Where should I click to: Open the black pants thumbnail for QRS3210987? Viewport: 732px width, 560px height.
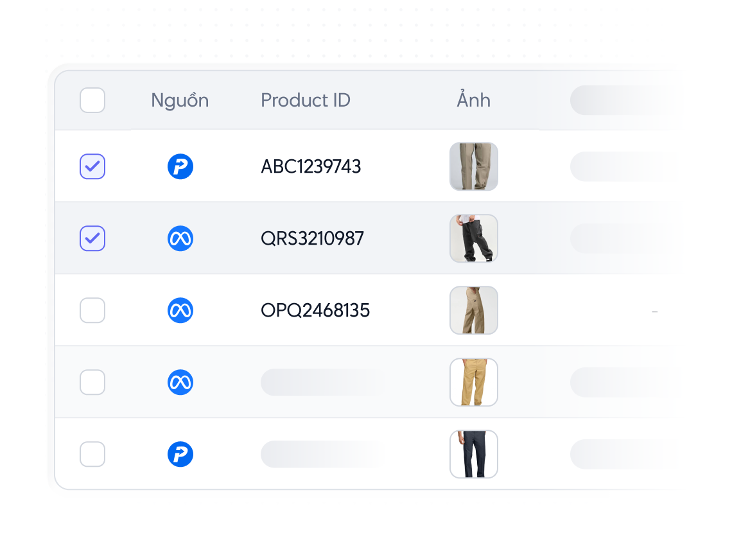tap(474, 238)
